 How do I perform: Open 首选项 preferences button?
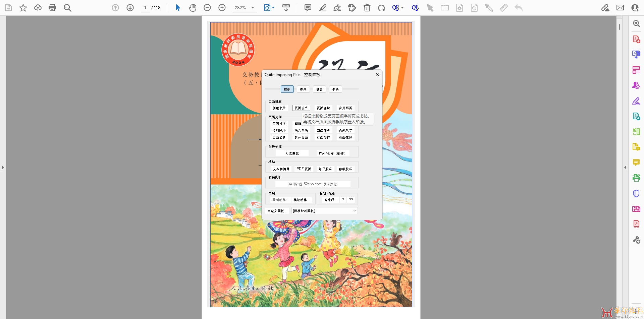point(330,200)
